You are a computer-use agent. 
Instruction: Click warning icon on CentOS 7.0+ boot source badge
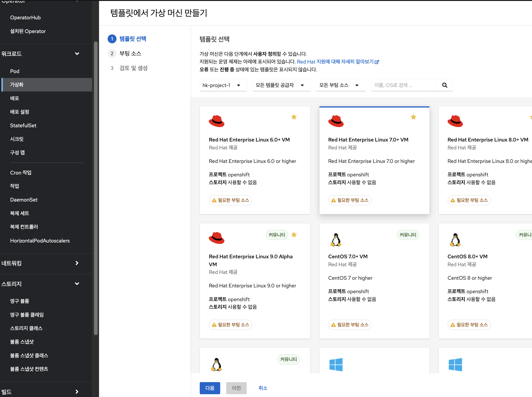pyautogui.click(x=333, y=325)
